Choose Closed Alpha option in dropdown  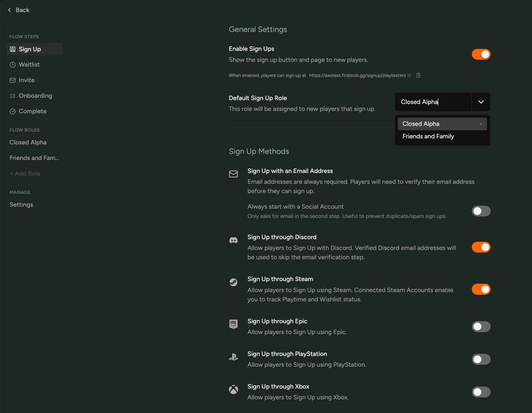click(x=421, y=124)
